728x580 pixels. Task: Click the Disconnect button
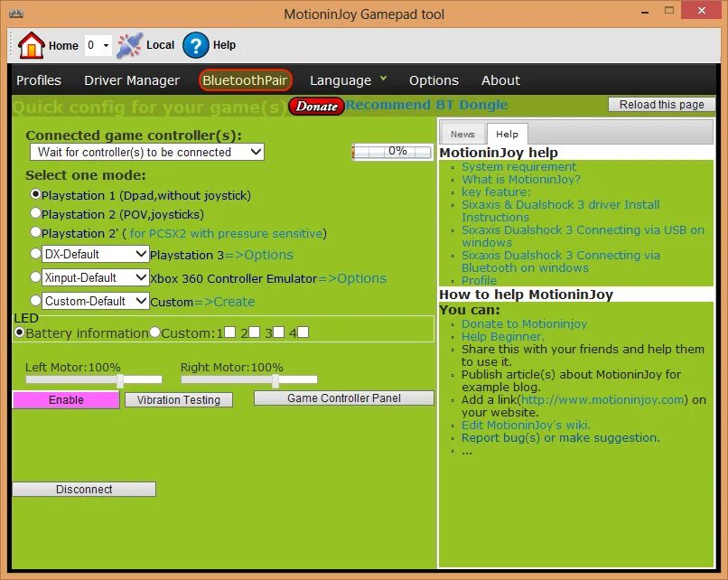tap(84, 489)
